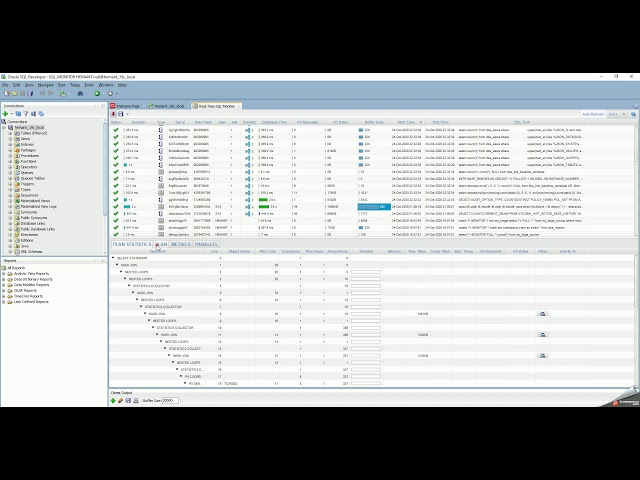The width and height of the screenshot is (640, 480).
Task: Open the Navigate menu
Action: click(46, 85)
